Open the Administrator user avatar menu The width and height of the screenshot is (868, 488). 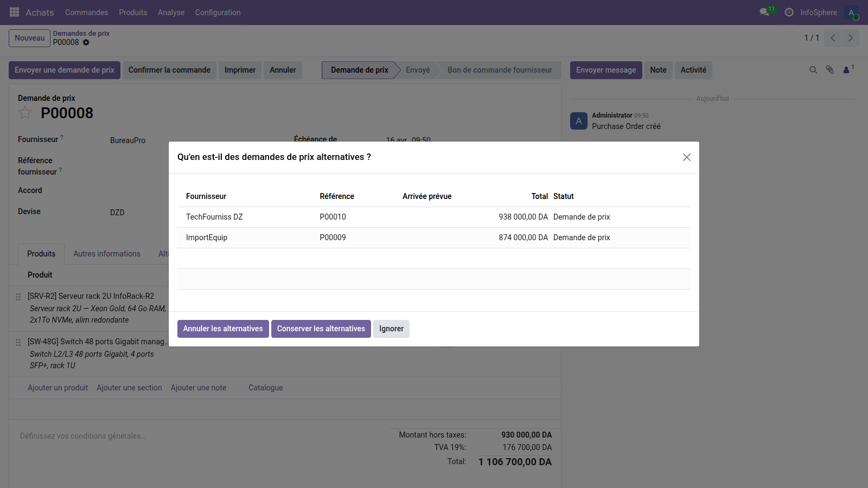click(851, 12)
